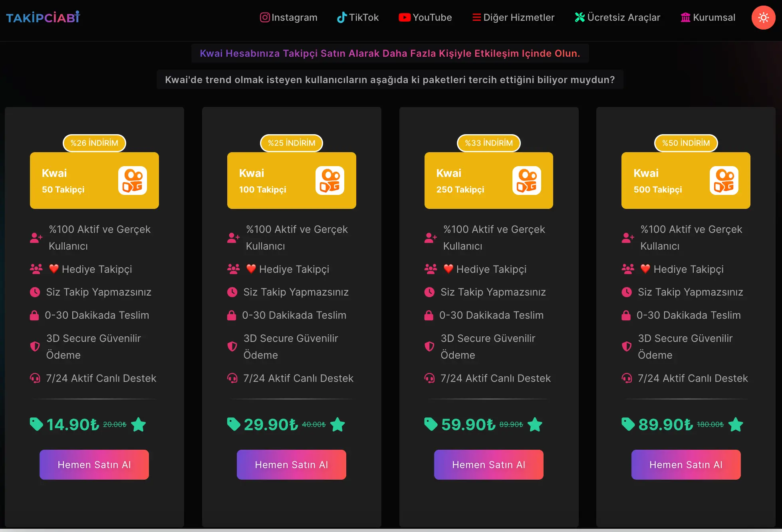782x532 pixels.
Task: Click the price tag icon next to 59.90₺
Action: (431, 424)
